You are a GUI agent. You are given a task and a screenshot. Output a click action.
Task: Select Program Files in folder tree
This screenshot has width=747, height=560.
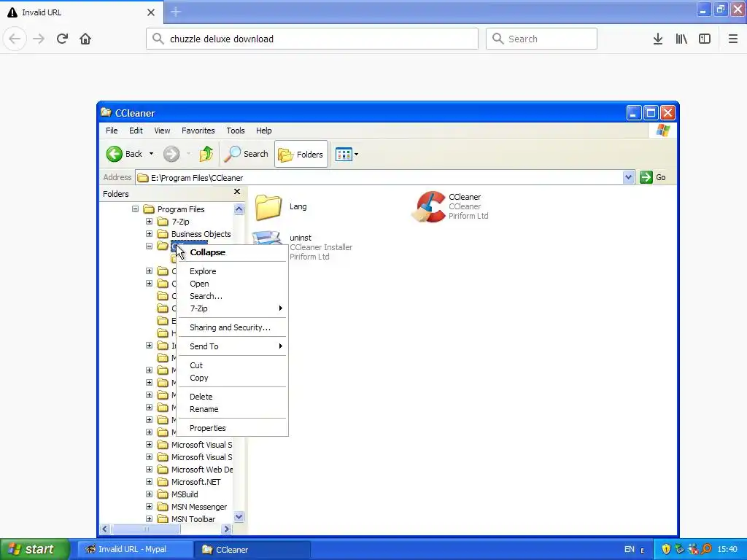pos(181,209)
